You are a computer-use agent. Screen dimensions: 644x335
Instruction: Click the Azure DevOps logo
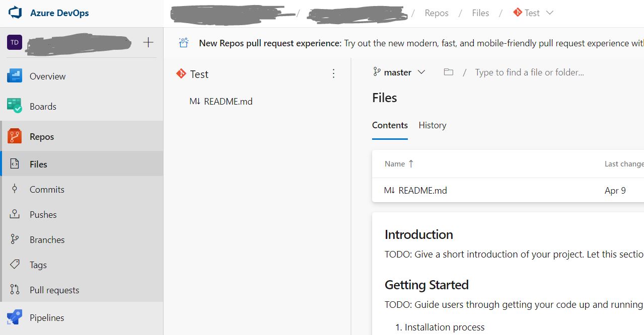click(15, 13)
